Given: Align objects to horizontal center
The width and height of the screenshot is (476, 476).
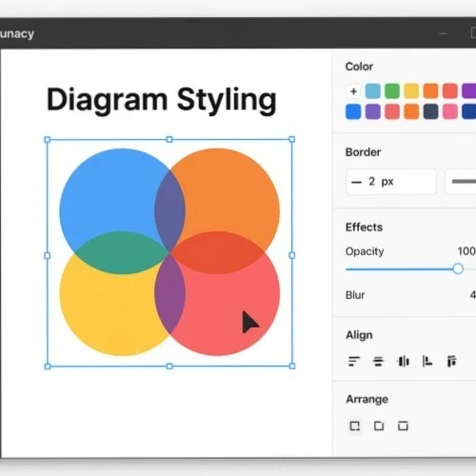Looking at the screenshot, I should pos(378,362).
